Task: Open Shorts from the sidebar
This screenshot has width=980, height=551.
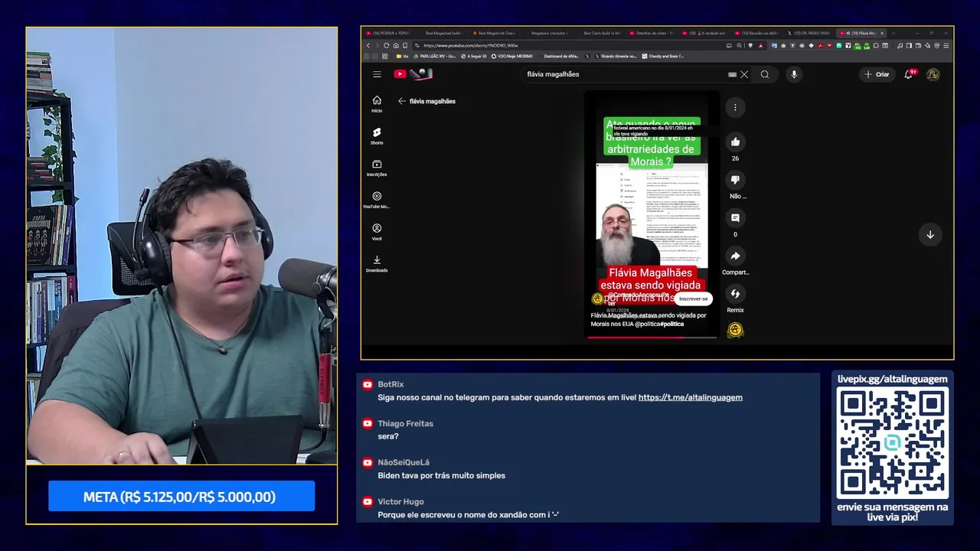Action: click(x=377, y=136)
